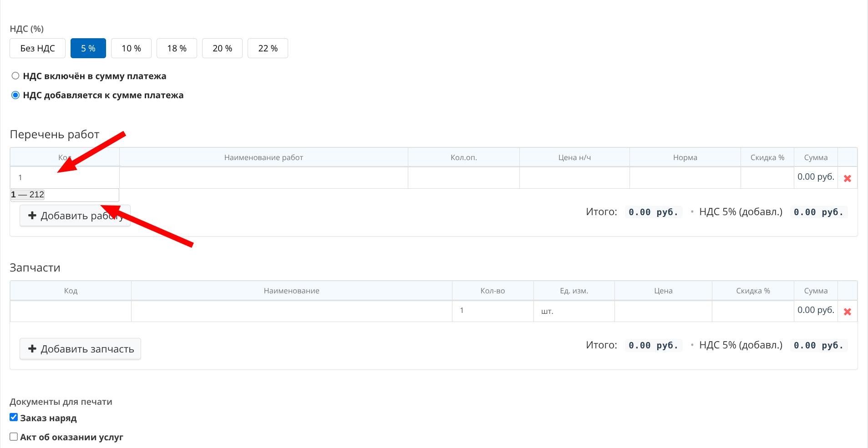Focus the work code field containing 1
This screenshot has width=868, height=448.
tap(65, 177)
